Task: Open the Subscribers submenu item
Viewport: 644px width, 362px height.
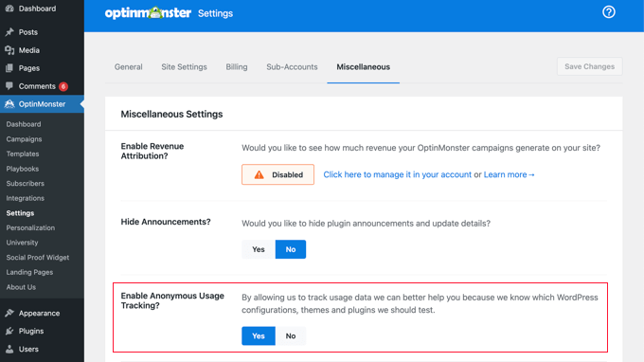Action: (x=25, y=183)
